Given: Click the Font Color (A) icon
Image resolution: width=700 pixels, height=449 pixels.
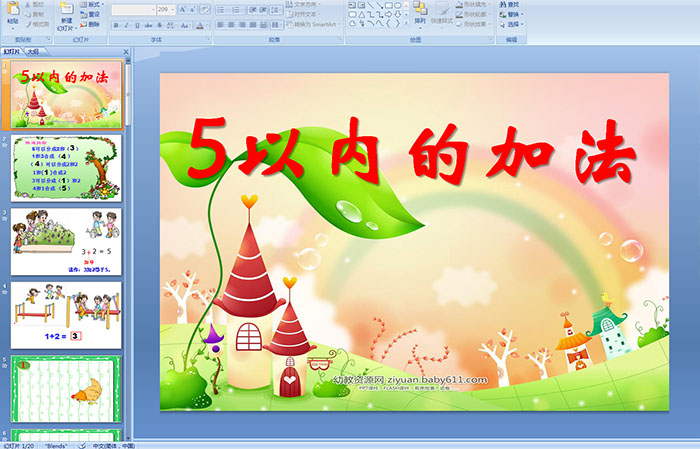Looking at the screenshot, I should (x=200, y=25).
